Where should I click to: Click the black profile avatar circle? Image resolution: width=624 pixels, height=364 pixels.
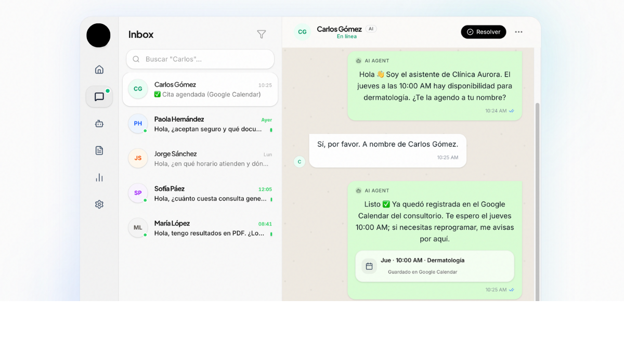coord(98,35)
